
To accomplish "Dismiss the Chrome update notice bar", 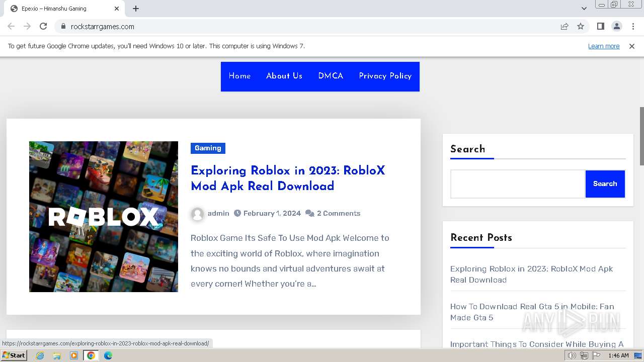I will coord(632,46).
